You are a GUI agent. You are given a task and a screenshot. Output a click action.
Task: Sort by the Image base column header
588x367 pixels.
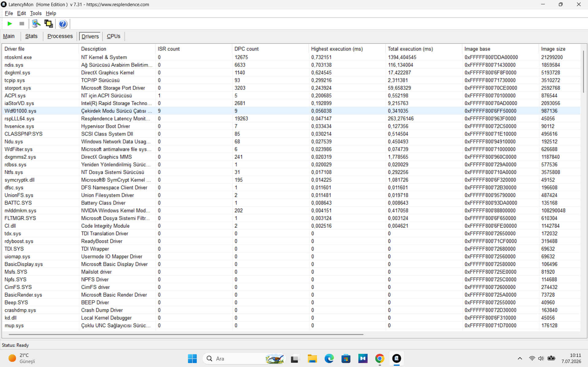(500, 49)
